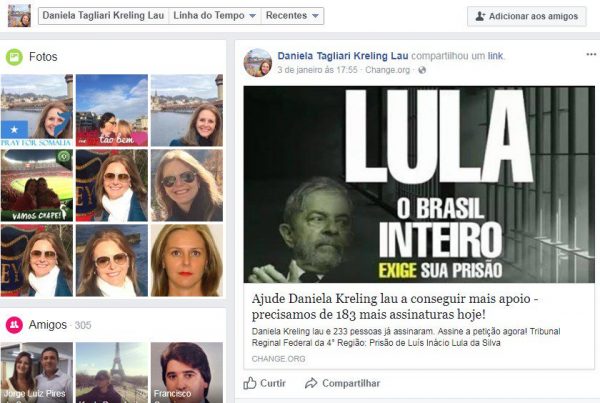600x403 pixels.
Task: Select Daniela Tagliari Kreling Lau header tab
Action: (103, 16)
